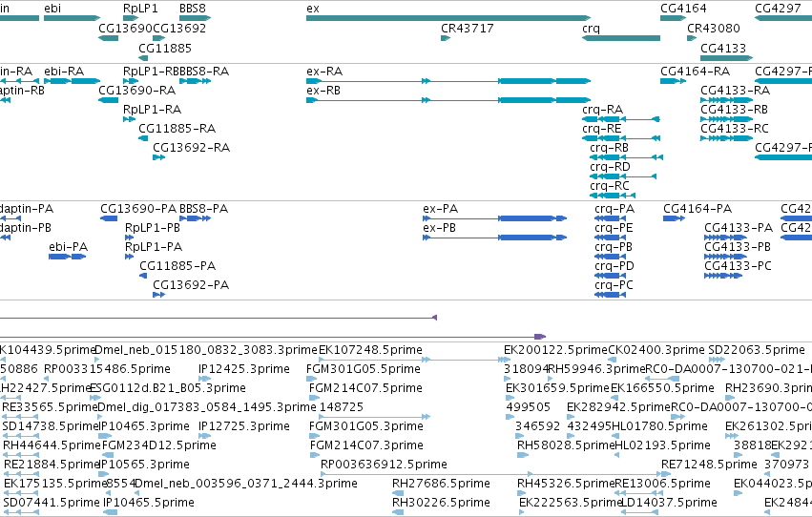
Task: Click the CG4164 gene label
Action: pyautogui.click(x=683, y=9)
